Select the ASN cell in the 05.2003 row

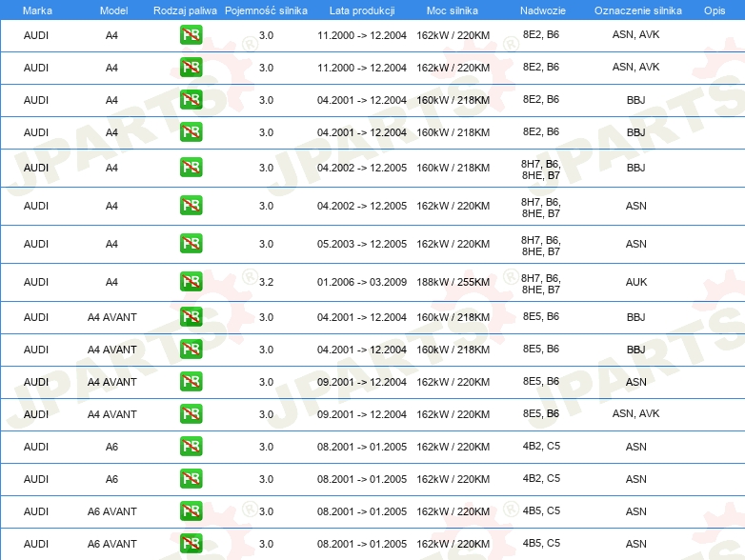(636, 244)
